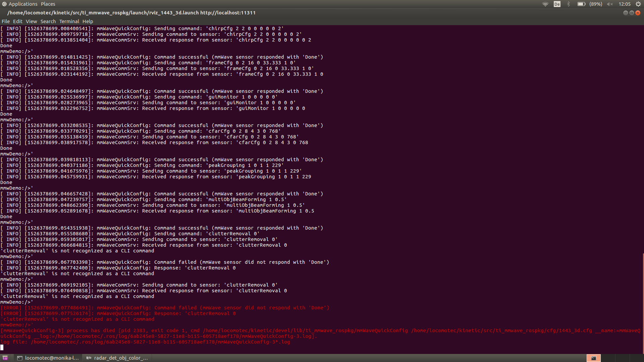Switch to locomotec@monika taskbar window

[x=48, y=358]
